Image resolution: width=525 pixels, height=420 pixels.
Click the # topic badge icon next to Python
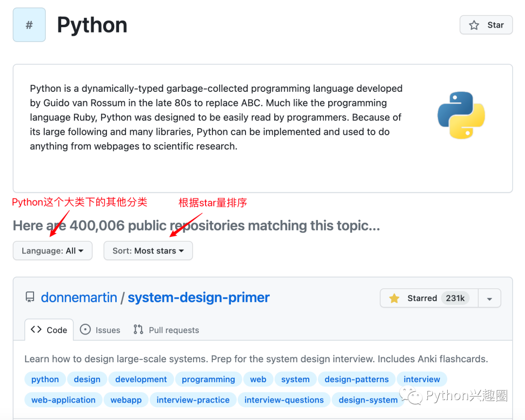click(29, 24)
